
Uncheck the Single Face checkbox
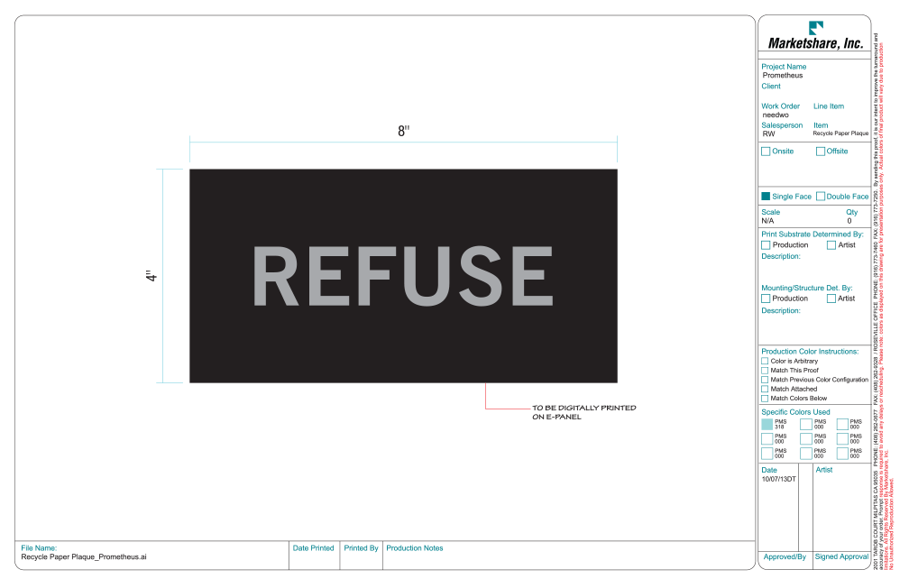click(x=766, y=197)
